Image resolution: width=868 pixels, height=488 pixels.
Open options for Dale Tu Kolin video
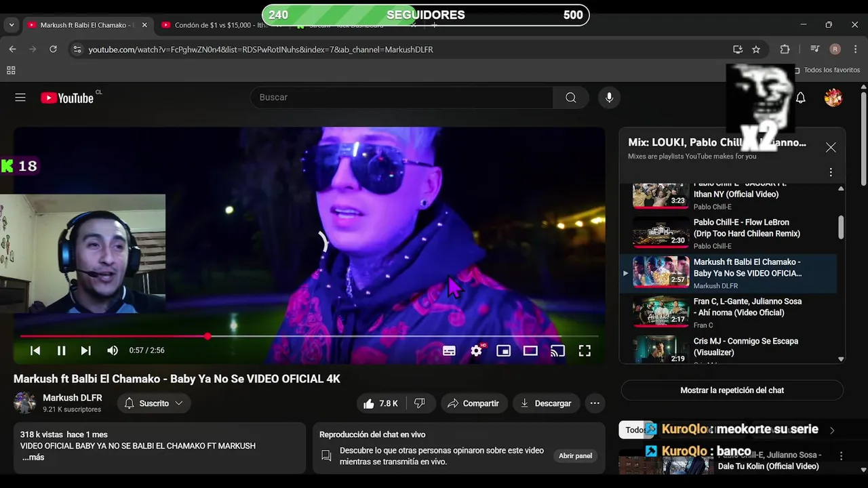click(x=841, y=456)
